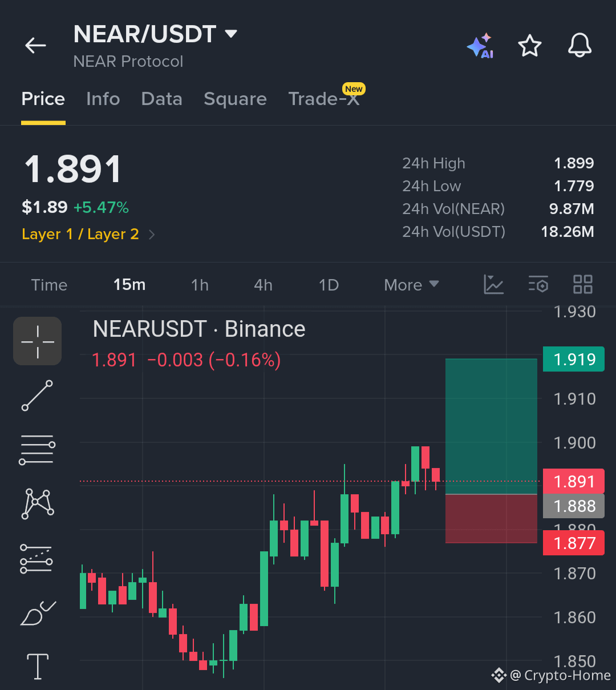Expand the More timeframes dropdown
Screen dimensions: 616x690
click(411, 285)
